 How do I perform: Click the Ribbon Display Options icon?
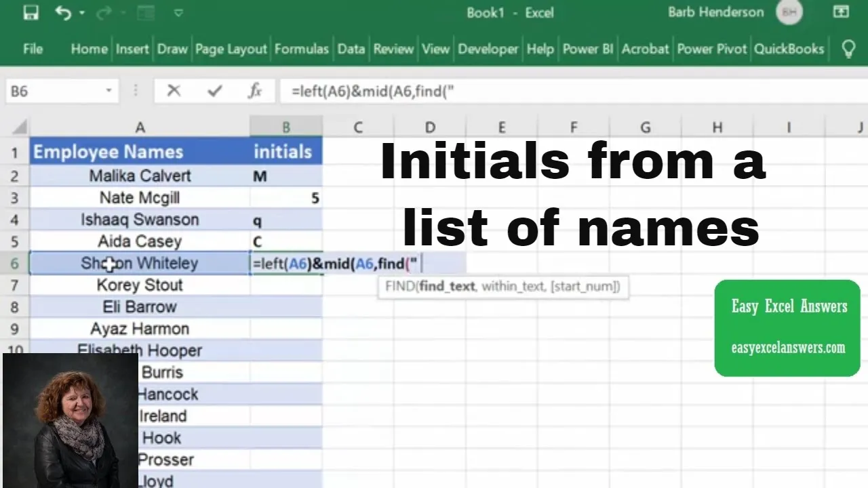coord(840,12)
